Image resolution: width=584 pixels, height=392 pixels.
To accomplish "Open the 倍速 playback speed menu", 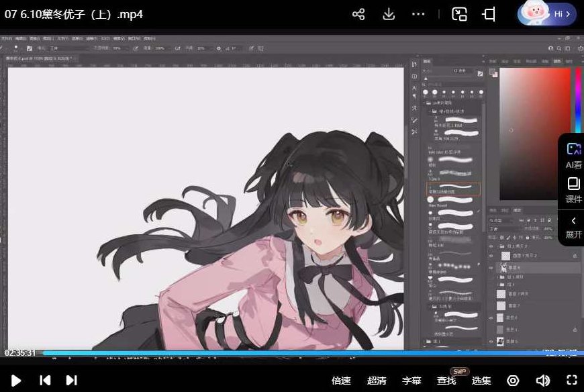I will [x=341, y=381].
